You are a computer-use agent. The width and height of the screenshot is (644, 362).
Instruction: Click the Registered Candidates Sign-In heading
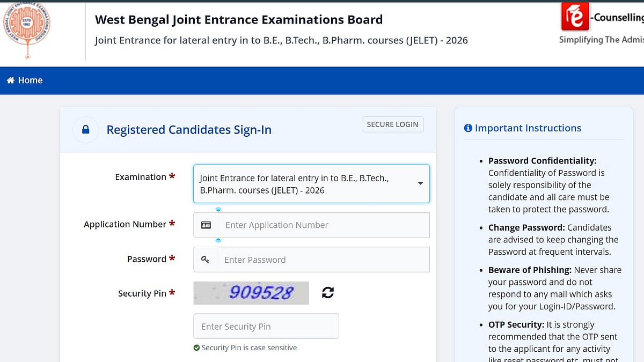tap(189, 130)
